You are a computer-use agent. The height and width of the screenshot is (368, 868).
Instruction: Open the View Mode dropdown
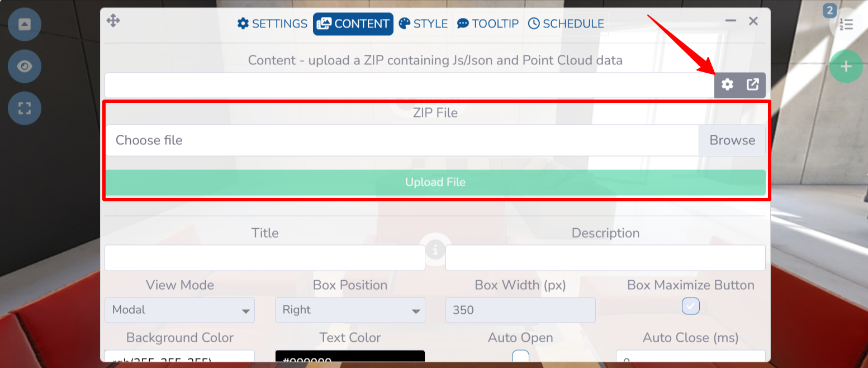point(179,310)
